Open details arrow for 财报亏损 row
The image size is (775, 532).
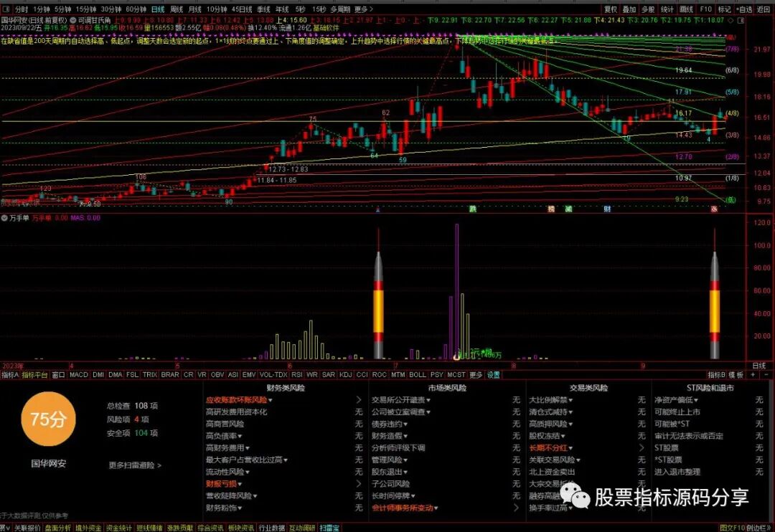(359, 483)
